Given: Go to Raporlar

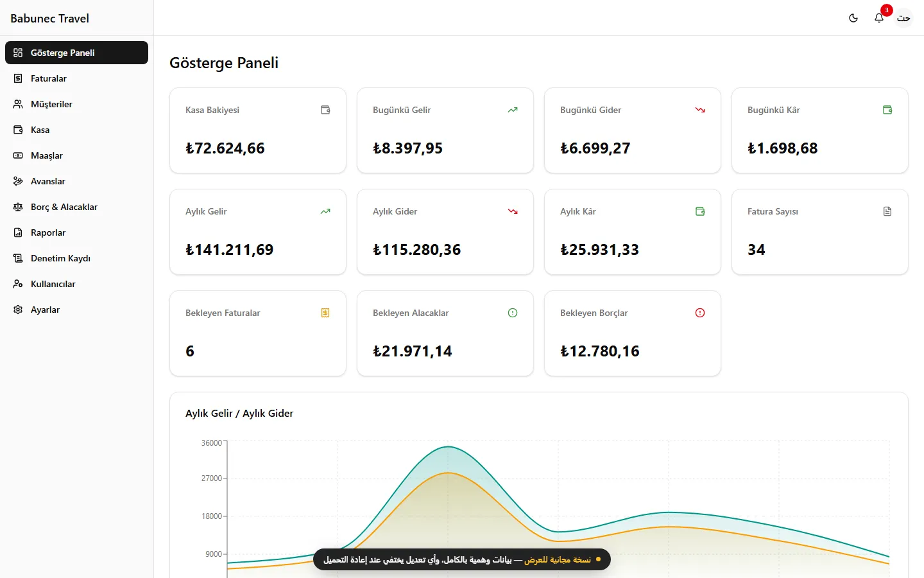Looking at the screenshot, I should [x=76, y=232].
